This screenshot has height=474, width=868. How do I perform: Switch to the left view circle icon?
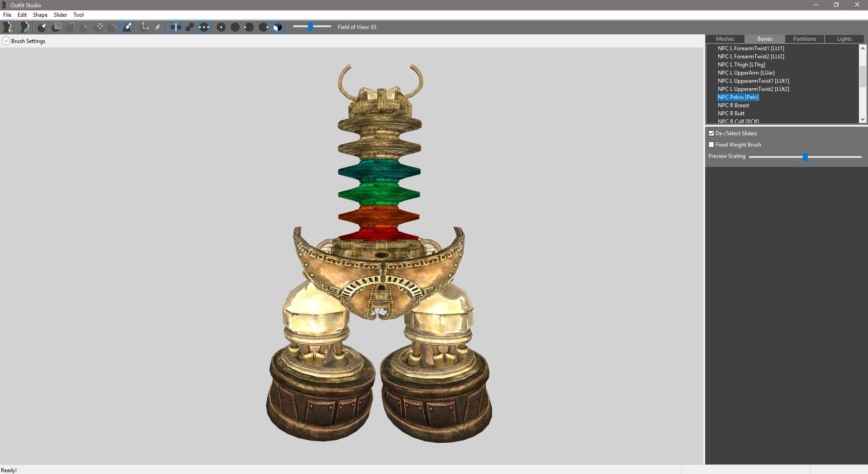pyautogui.click(x=249, y=27)
